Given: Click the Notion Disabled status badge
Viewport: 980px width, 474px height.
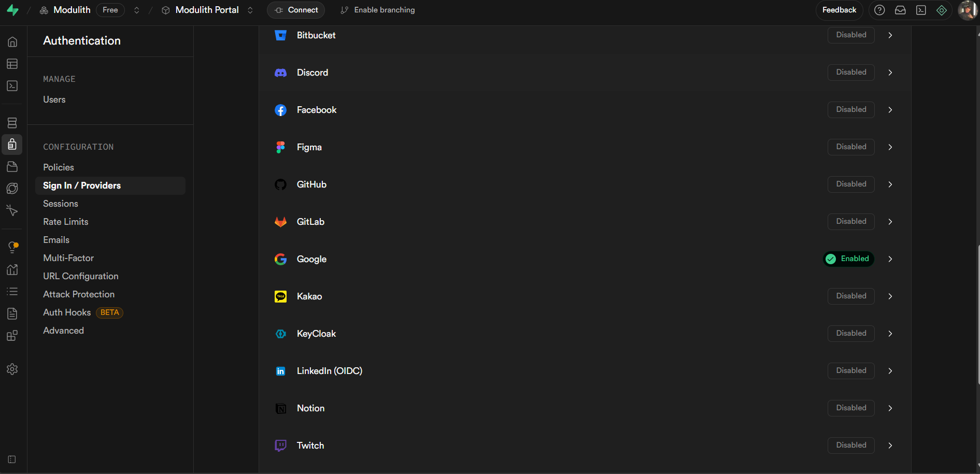Looking at the screenshot, I should coord(851,408).
